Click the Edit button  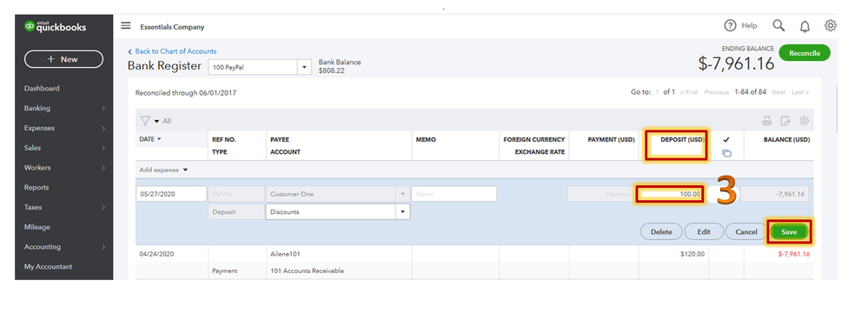704,232
